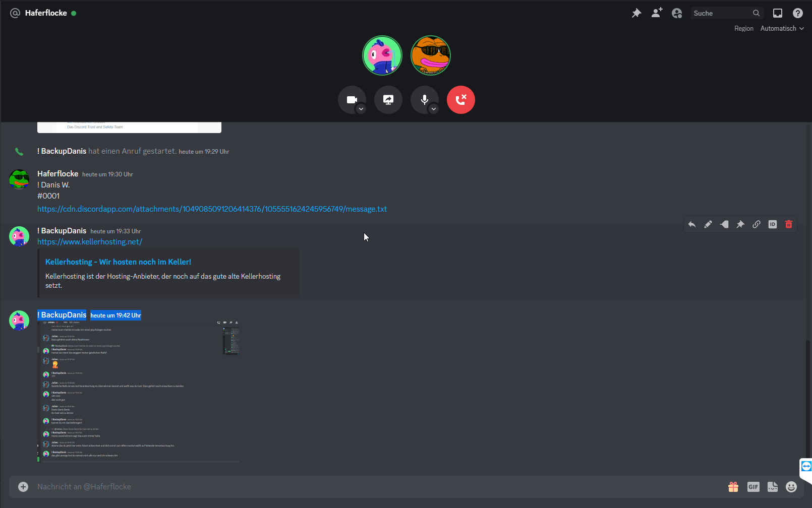Viewport: 812px width, 508px height.
Task: Copy message ID using the ID icon
Action: point(773,225)
